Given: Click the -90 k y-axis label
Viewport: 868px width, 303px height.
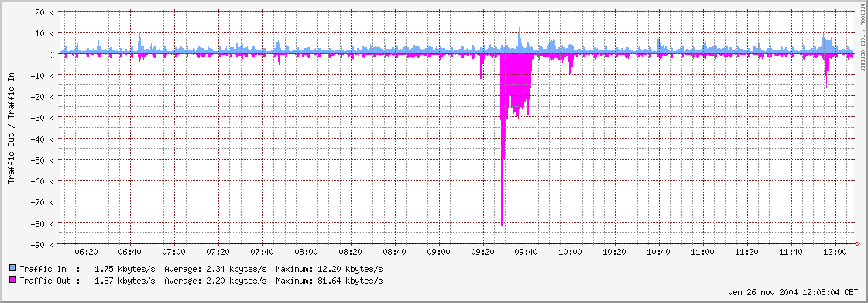Looking at the screenshot, I should (x=42, y=244).
